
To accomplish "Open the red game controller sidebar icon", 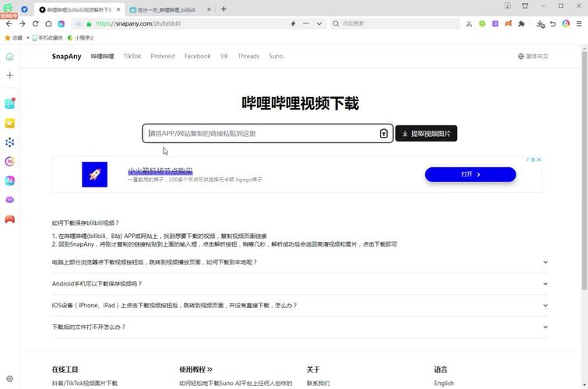I will pos(9,219).
